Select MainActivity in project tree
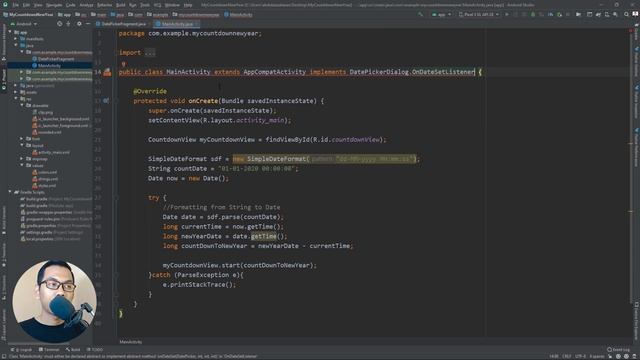 pos(47,65)
